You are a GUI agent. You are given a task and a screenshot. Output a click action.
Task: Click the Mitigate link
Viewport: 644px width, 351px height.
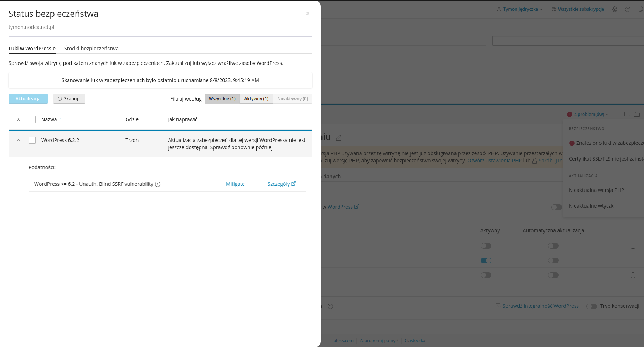pyautogui.click(x=235, y=184)
